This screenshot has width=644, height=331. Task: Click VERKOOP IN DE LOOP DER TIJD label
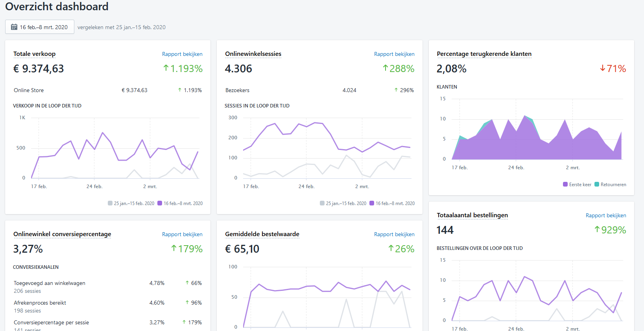[47, 106]
